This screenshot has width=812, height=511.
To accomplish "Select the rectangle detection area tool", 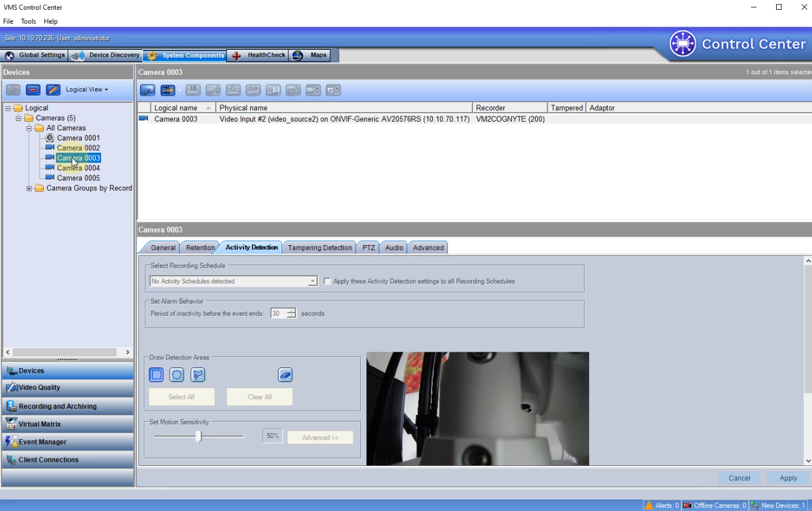I will click(156, 375).
